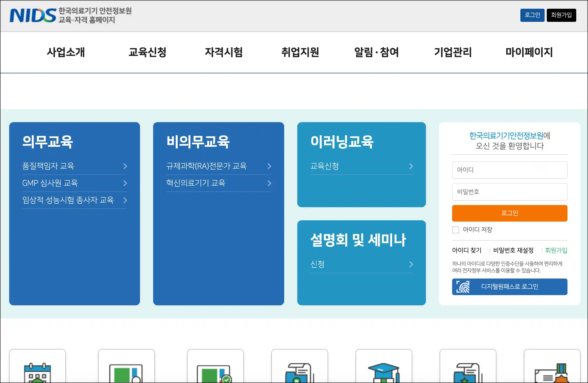
Task: Expand 품질책임자 교육 with its chevron
Action: 125,166
